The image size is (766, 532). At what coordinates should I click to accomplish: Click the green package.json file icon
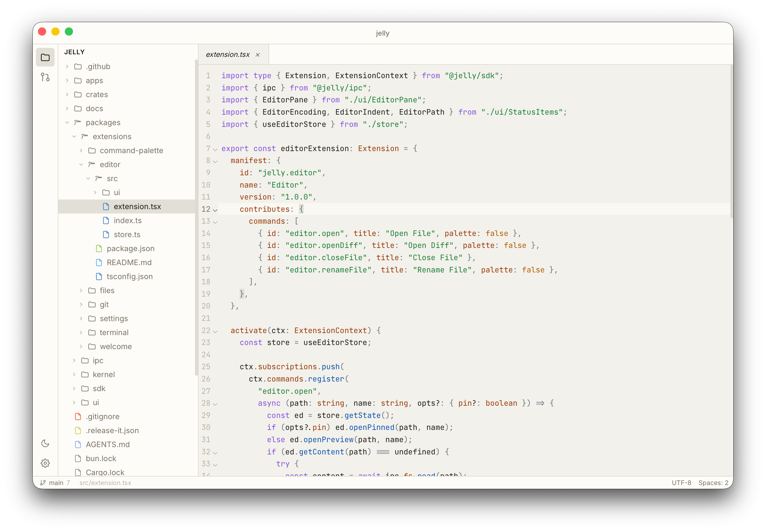(99, 248)
